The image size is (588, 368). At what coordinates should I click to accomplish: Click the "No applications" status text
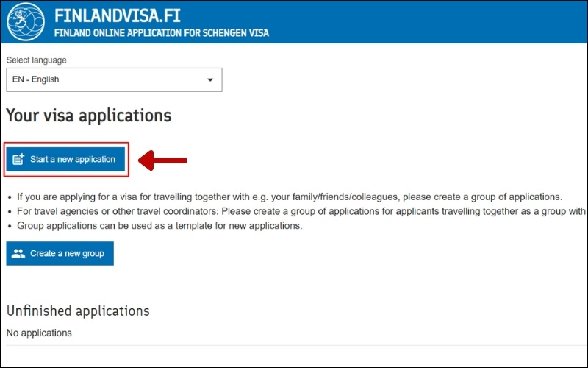39,333
